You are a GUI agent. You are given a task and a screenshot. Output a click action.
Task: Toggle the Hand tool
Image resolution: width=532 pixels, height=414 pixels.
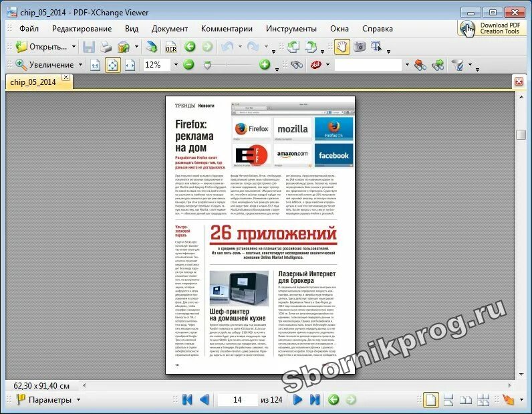tap(342, 47)
